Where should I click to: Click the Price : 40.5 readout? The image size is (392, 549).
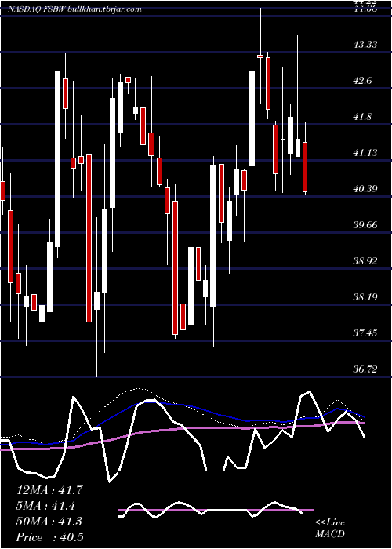point(49,536)
